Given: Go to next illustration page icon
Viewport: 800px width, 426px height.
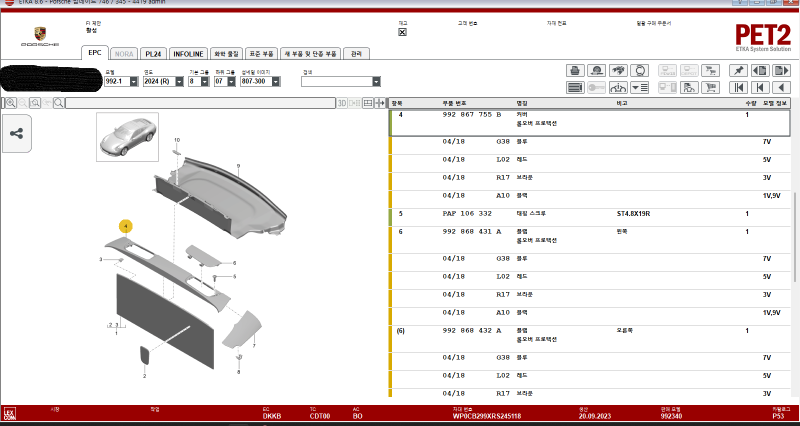Looking at the screenshot, I should click(x=781, y=70).
